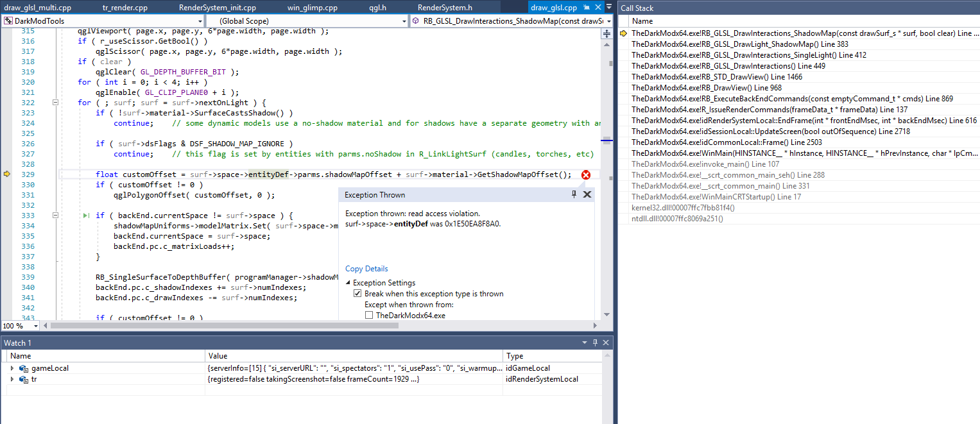Toggle auto-hide pin on the Watch 1 panel
The width and height of the screenshot is (980, 424).
pyautogui.click(x=595, y=343)
